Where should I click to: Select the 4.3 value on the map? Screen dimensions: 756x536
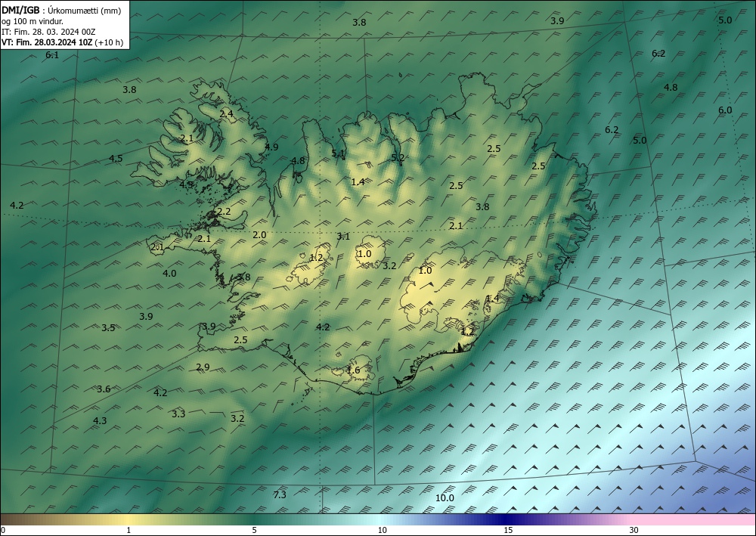100,421
